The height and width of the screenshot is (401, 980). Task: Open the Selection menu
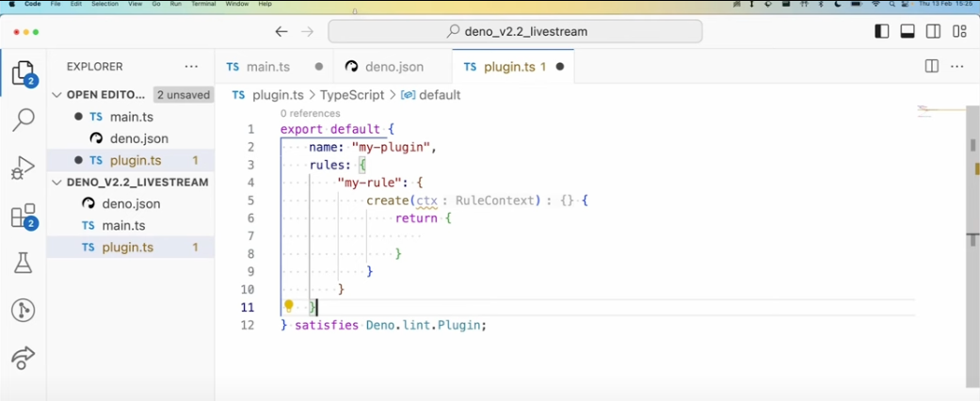[x=104, y=4]
